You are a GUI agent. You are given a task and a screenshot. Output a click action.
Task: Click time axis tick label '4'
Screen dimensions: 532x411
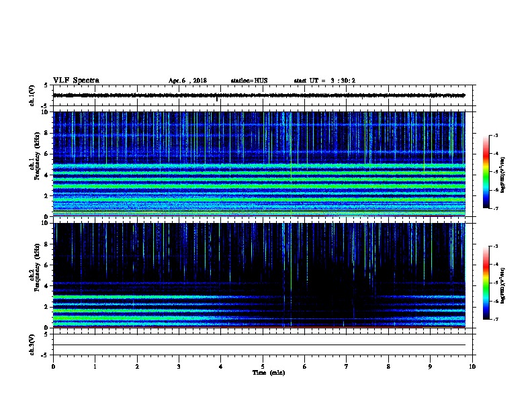click(x=221, y=367)
